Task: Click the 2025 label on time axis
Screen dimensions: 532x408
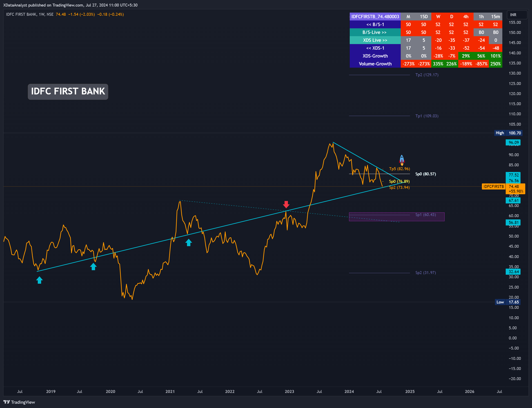Action: pyautogui.click(x=410, y=392)
